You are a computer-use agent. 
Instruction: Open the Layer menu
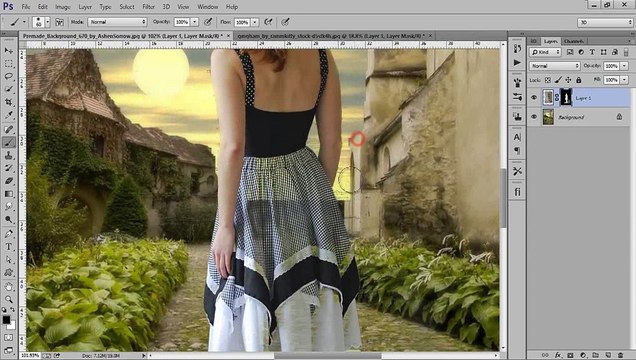tap(85, 7)
